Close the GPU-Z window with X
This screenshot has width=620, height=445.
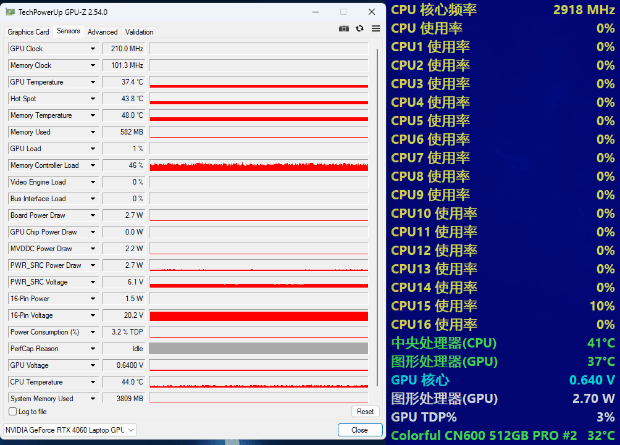(x=372, y=12)
